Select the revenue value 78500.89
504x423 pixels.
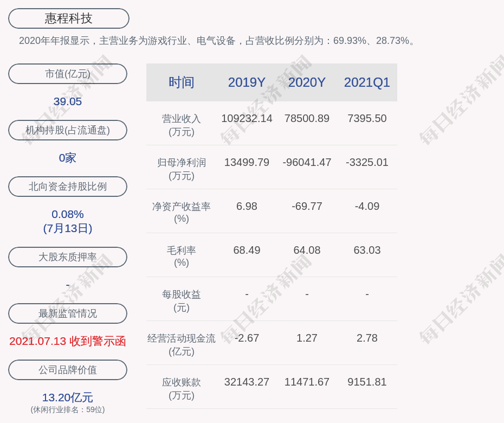pyautogui.click(x=307, y=118)
